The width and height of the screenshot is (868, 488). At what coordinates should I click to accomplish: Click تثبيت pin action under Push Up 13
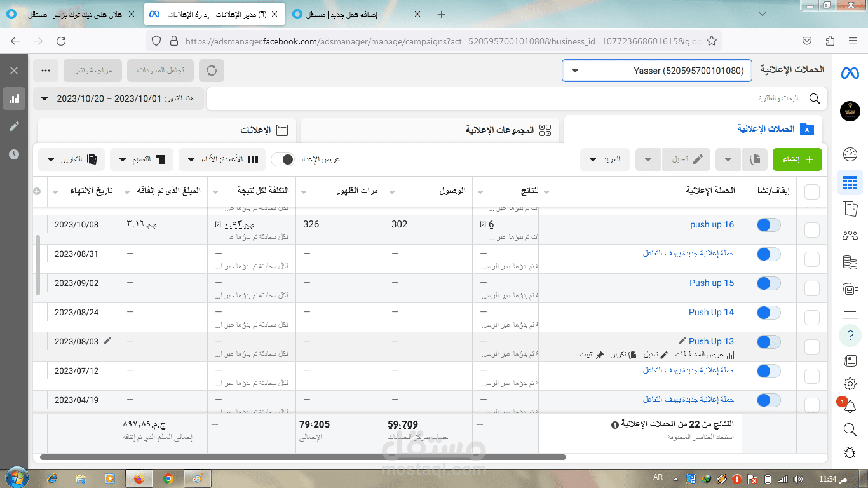click(x=591, y=355)
